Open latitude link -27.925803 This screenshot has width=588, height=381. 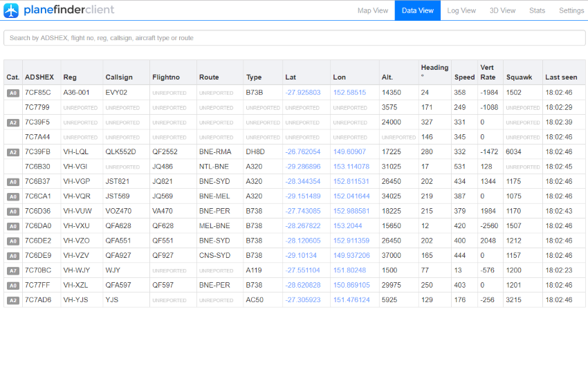coord(302,93)
